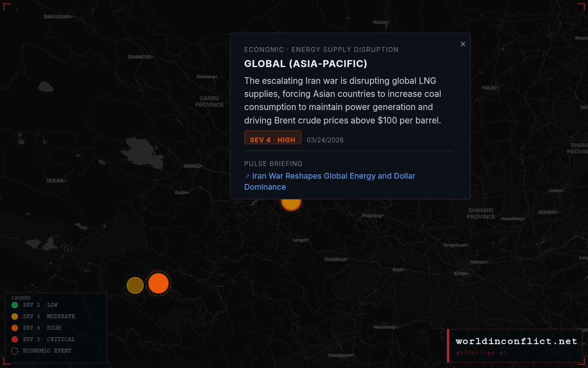Click the orange SEV 4 High legend dot
The width and height of the screenshot is (588, 368).
click(15, 328)
